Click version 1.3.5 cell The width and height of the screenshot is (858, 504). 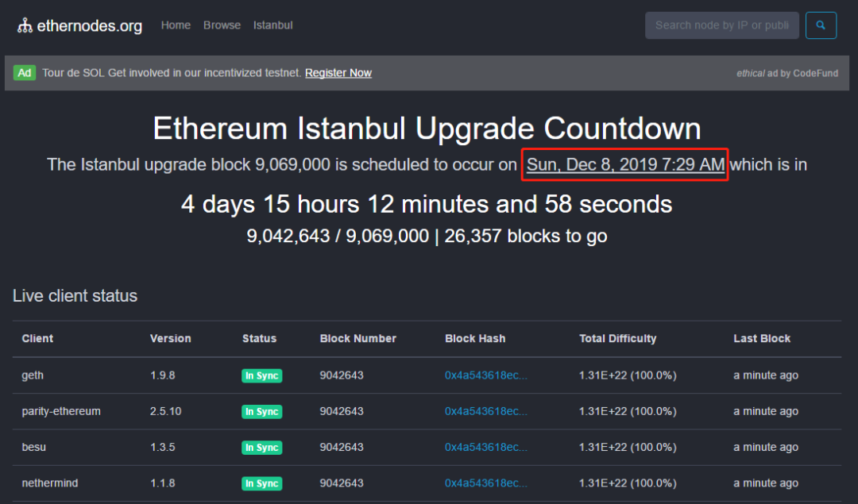163,447
